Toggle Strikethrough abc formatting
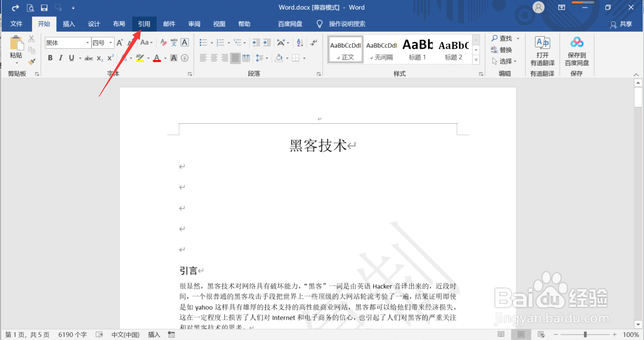The width and height of the screenshot is (644, 340). (x=89, y=58)
